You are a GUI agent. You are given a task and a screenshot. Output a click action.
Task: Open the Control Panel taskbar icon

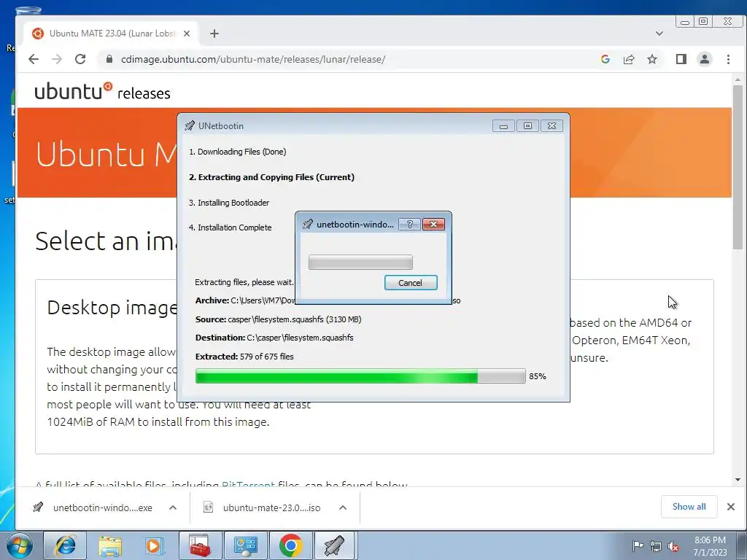245,545
